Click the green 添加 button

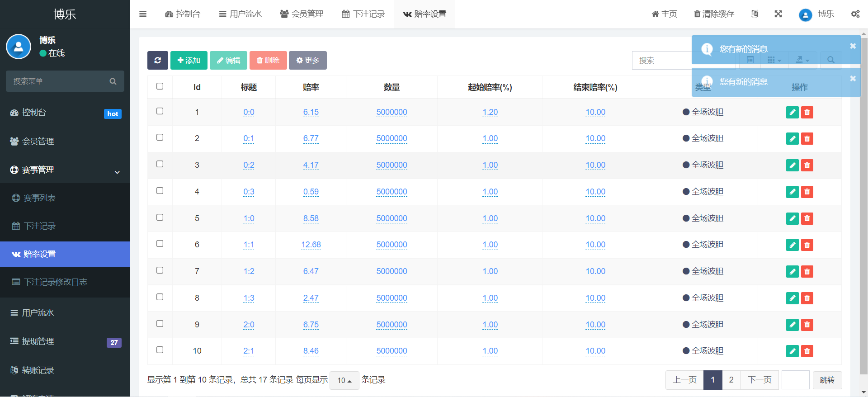pyautogui.click(x=189, y=60)
